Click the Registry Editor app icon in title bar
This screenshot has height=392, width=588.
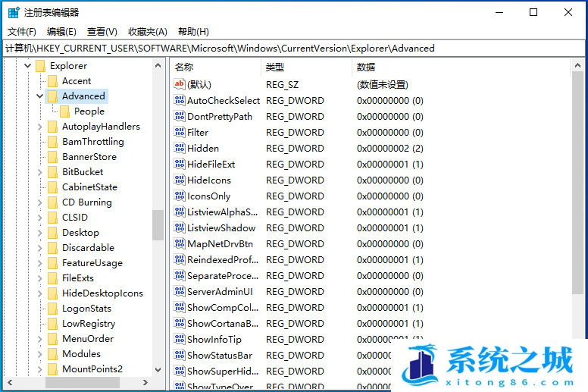14,12
